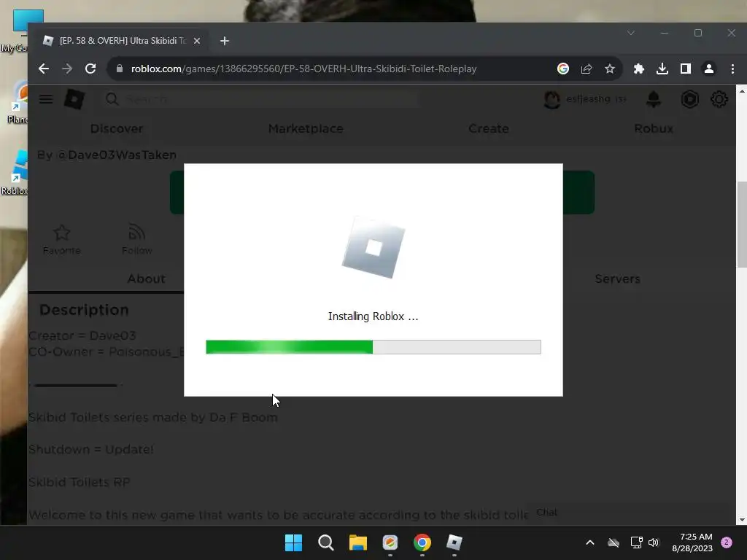Click the Installing Roblox progress bar
This screenshot has height=560, width=747.
373,347
